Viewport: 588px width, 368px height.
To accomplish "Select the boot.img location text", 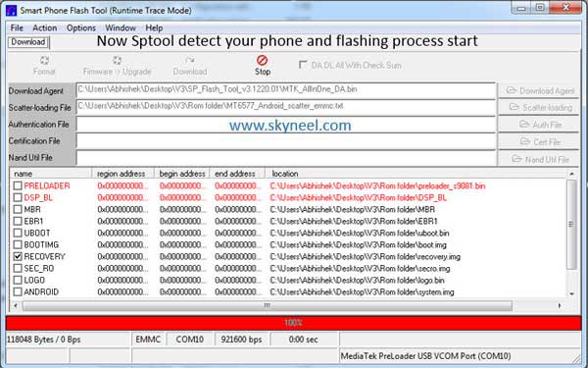I will point(358,244).
